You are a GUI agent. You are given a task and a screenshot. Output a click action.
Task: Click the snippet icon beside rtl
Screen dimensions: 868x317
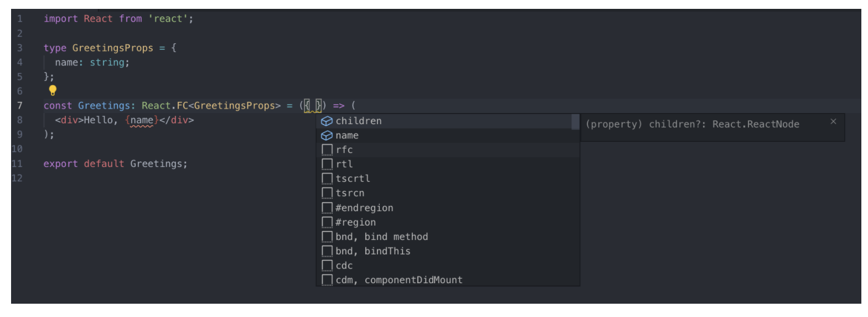tap(327, 164)
